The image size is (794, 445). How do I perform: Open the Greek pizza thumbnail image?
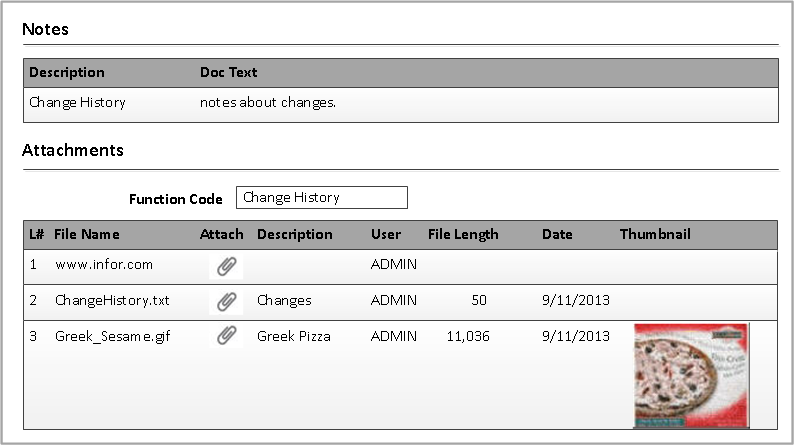coord(691,375)
